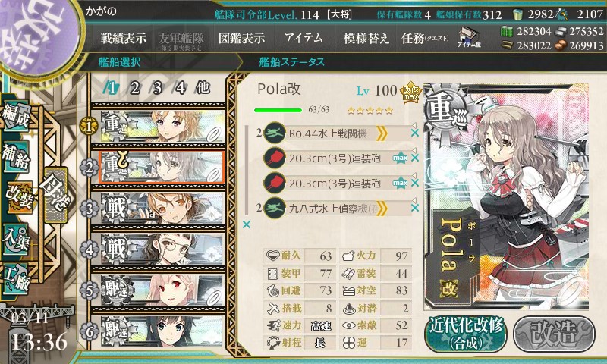
Task: Click the アイテム屋 item shop icon
Action: pos(468,37)
